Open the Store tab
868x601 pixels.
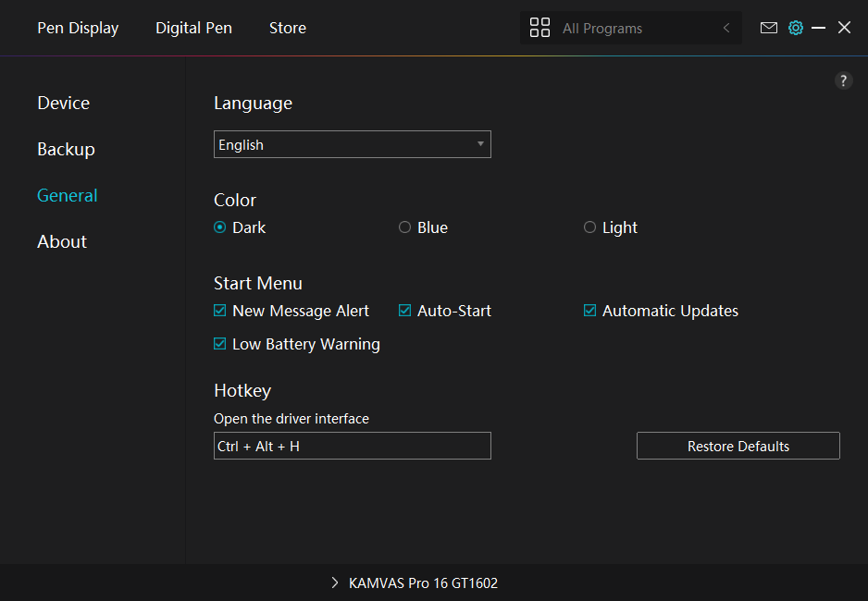[x=287, y=28]
